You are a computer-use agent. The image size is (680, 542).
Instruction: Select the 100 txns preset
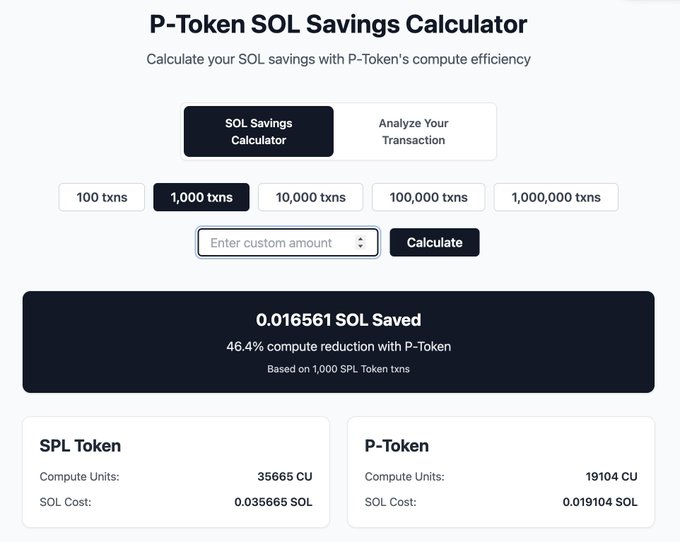tap(102, 197)
